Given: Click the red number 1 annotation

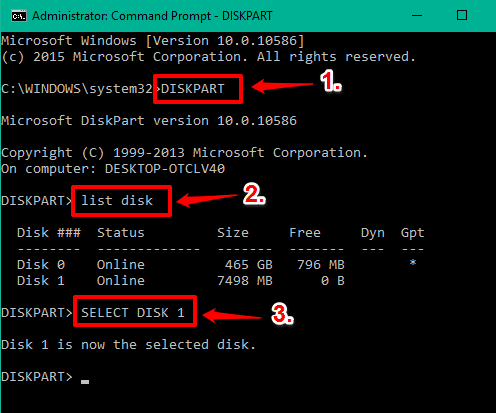Looking at the screenshot, I should (x=331, y=81).
